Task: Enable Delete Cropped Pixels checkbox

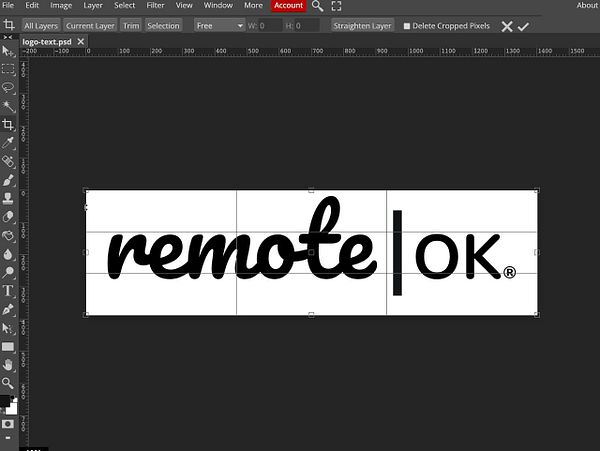Action: 406,26
